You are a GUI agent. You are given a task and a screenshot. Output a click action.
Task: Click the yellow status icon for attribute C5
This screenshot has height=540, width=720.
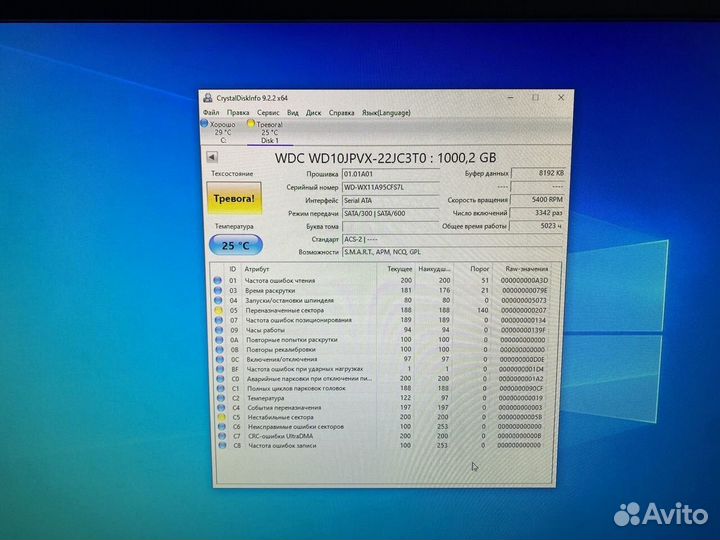218,417
